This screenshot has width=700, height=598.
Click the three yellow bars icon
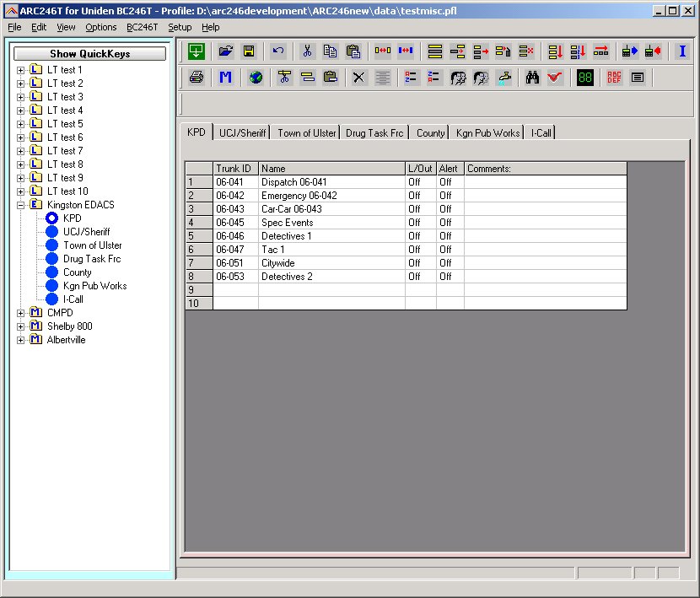click(435, 51)
